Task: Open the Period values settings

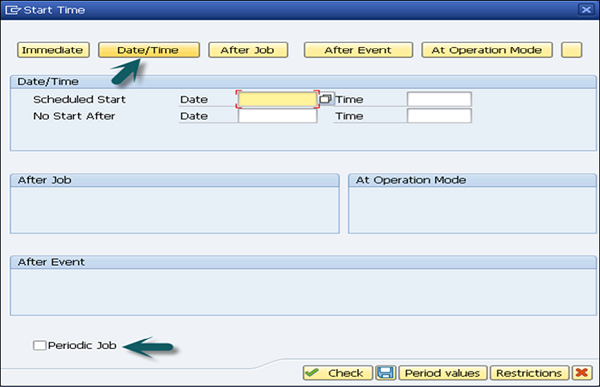Action: click(x=443, y=372)
